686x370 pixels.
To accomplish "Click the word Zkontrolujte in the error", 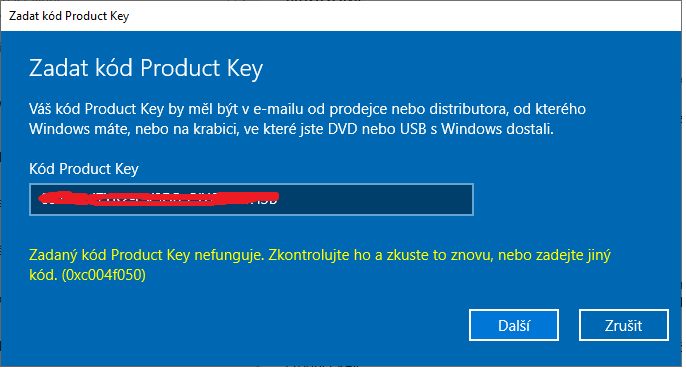I will pyautogui.click(x=309, y=255).
